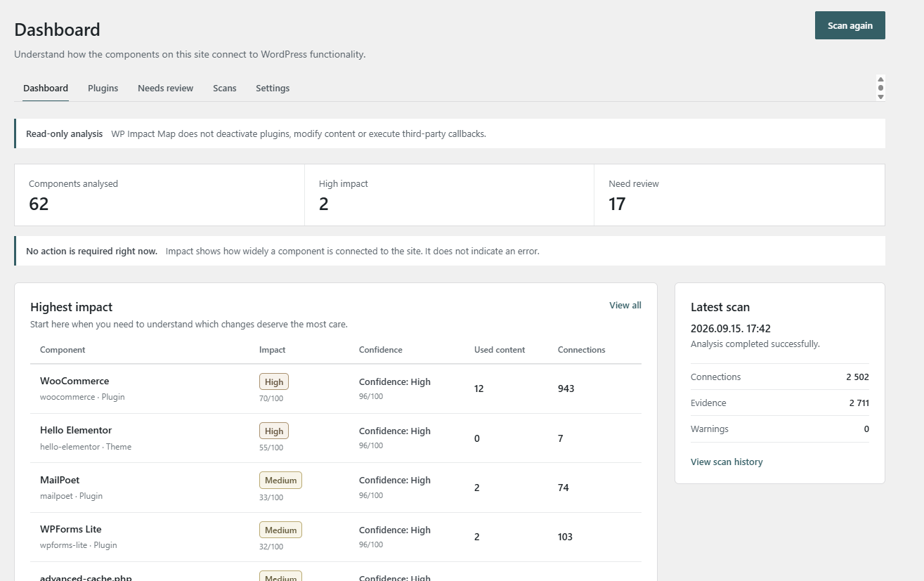Click Confidence: High in the MailPoet row
The width and height of the screenshot is (924, 581).
point(395,480)
